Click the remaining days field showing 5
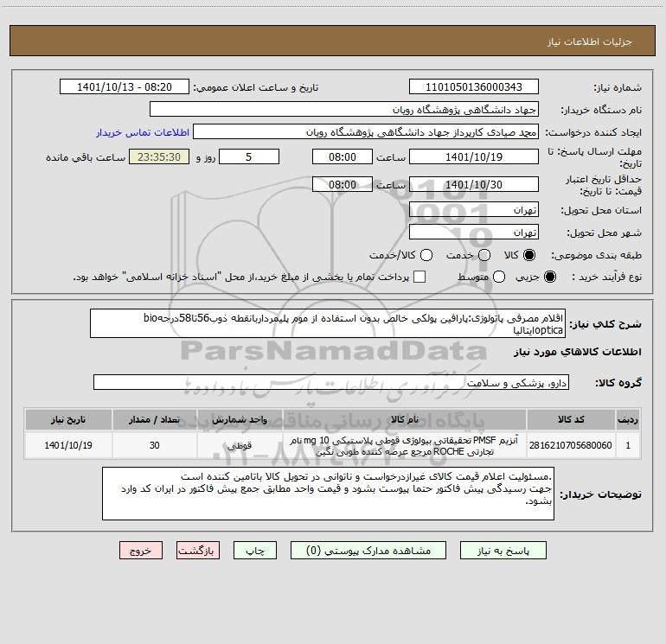The height and width of the screenshot is (644, 666). click(249, 156)
